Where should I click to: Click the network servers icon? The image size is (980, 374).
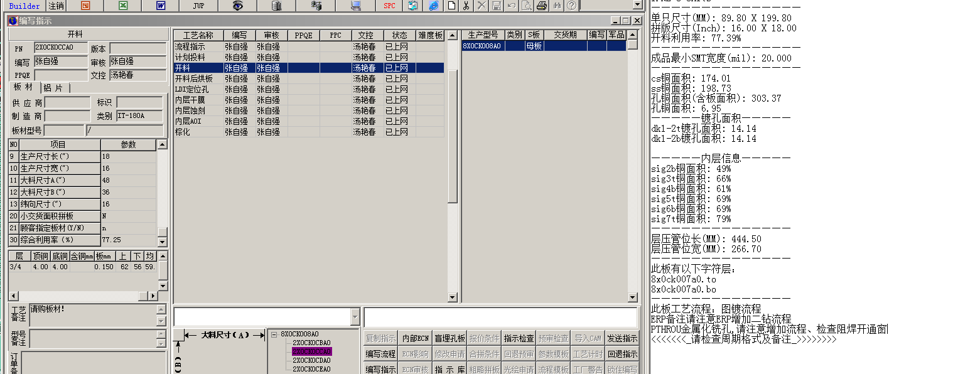(316, 6)
